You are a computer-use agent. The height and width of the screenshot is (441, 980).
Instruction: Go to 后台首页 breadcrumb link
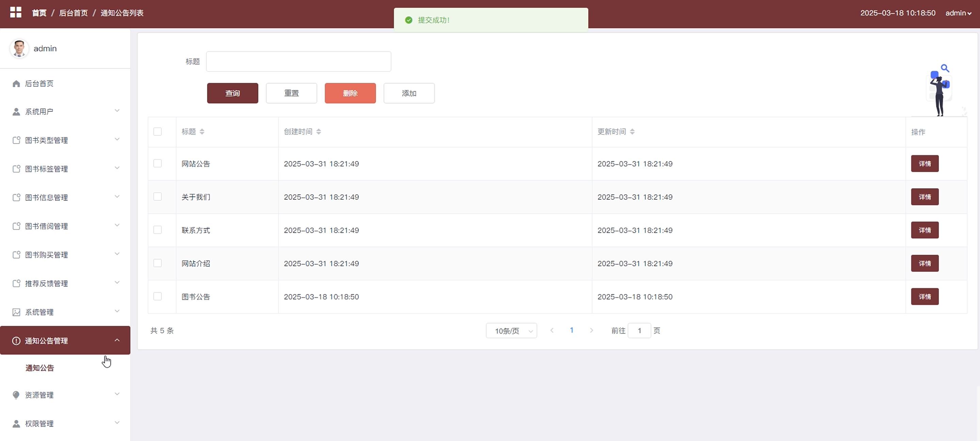(74, 13)
